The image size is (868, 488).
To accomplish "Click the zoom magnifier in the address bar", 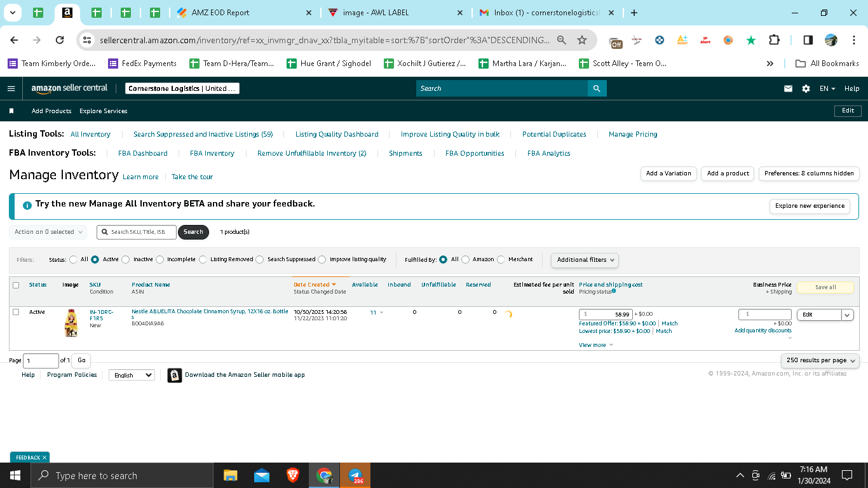I will tap(562, 40).
